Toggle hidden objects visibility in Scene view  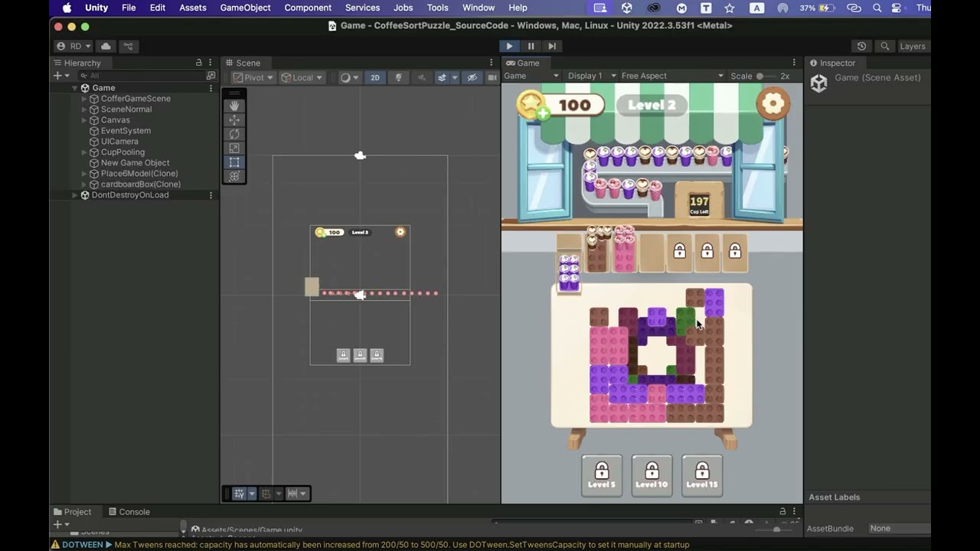click(472, 77)
